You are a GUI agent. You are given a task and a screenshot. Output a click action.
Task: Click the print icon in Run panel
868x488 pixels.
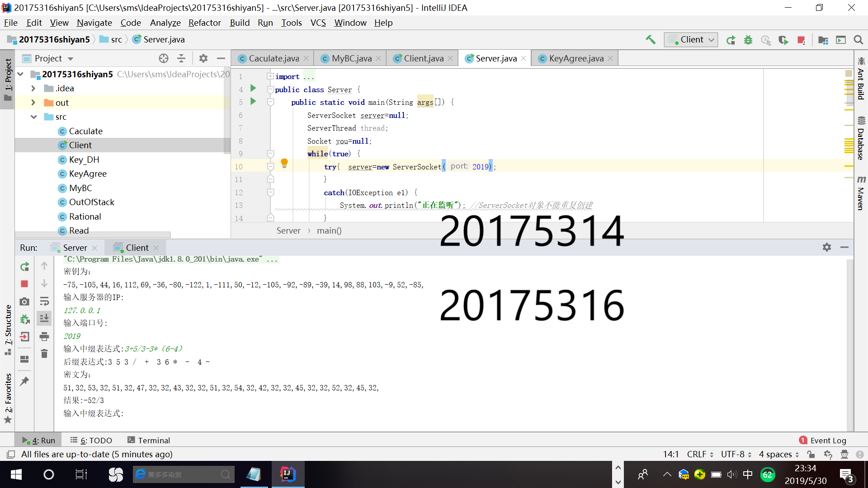(44, 336)
